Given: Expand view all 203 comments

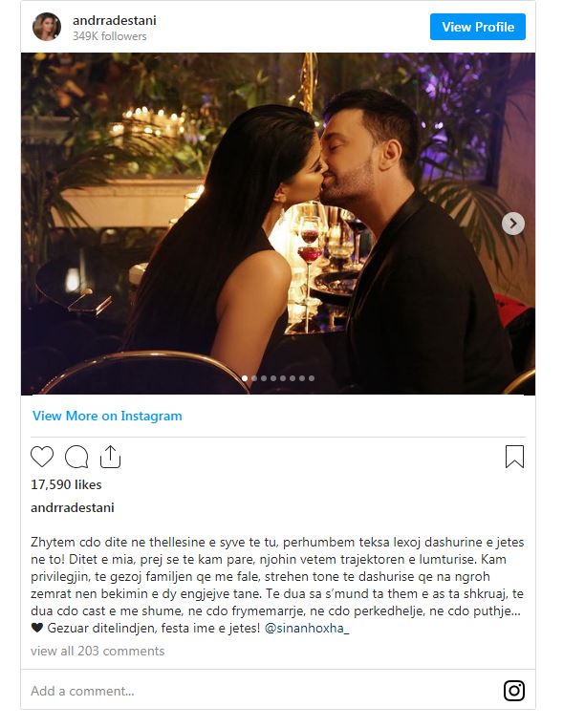Looking at the screenshot, I should (x=97, y=651).
